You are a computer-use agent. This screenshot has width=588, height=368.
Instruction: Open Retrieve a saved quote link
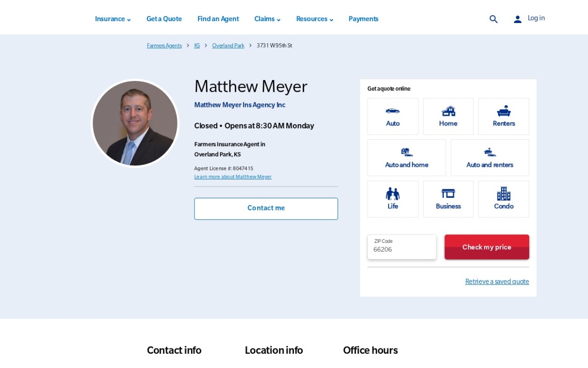pyautogui.click(x=497, y=282)
